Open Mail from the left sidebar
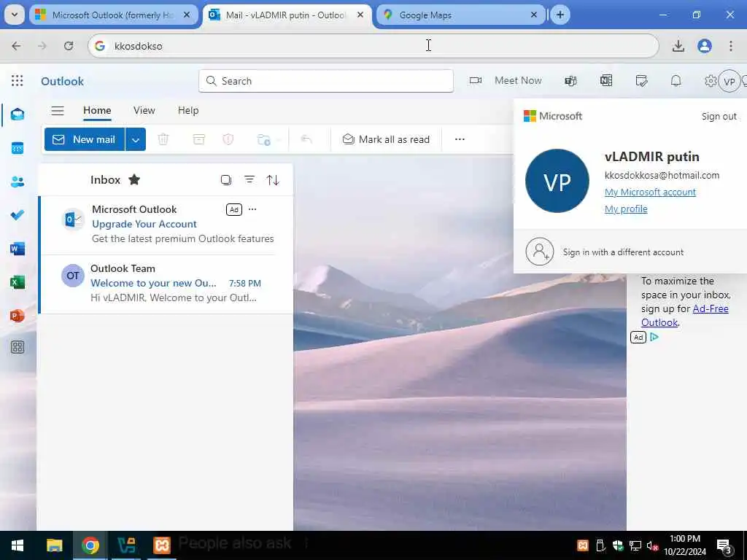This screenshot has width=747, height=560. (18, 114)
